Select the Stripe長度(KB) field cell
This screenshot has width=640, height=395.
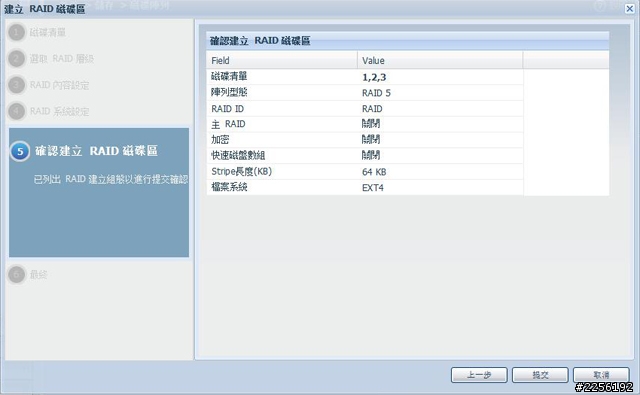click(282, 171)
